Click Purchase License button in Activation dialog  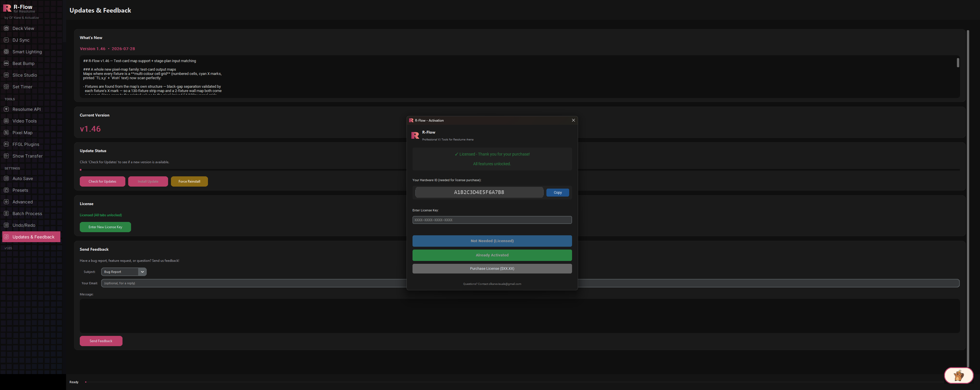(492, 269)
